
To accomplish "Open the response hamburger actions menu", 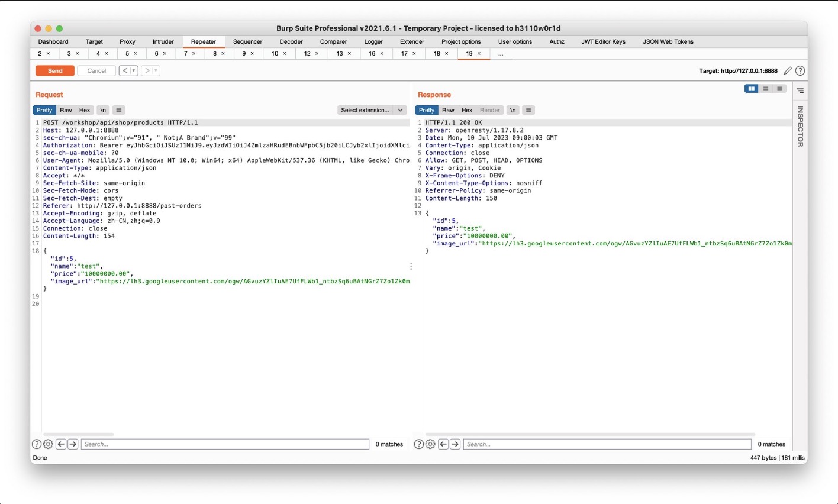I will (x=529, y=110).
